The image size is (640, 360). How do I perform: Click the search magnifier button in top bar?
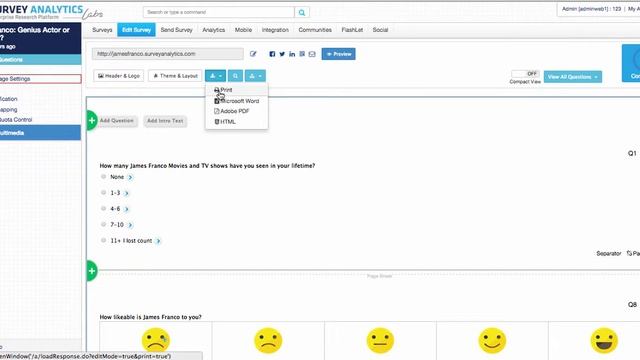tap(302, 12)
